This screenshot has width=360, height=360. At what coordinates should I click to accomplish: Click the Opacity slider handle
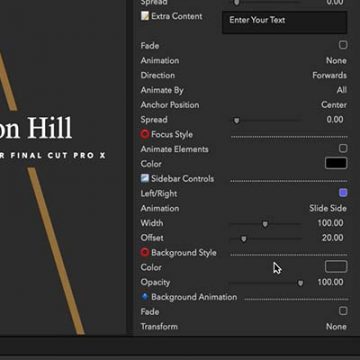(x=300, y=283)
